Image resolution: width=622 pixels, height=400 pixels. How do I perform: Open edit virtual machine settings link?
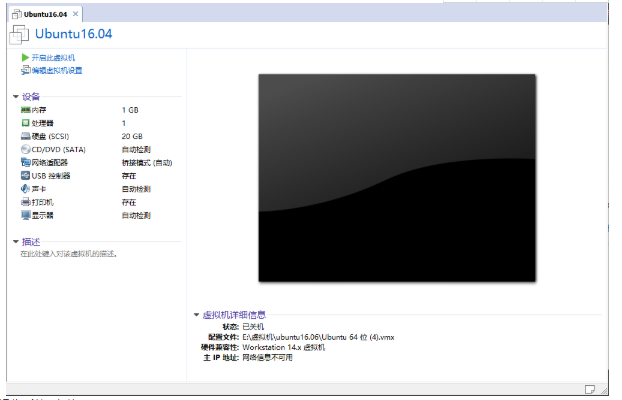pyautogui.click(x=57, y=70)
